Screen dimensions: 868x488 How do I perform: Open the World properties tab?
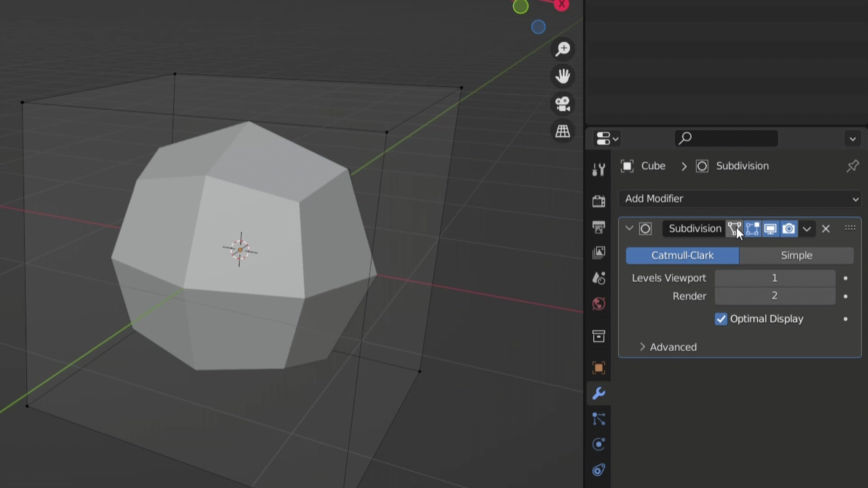[x=599, y=304]
